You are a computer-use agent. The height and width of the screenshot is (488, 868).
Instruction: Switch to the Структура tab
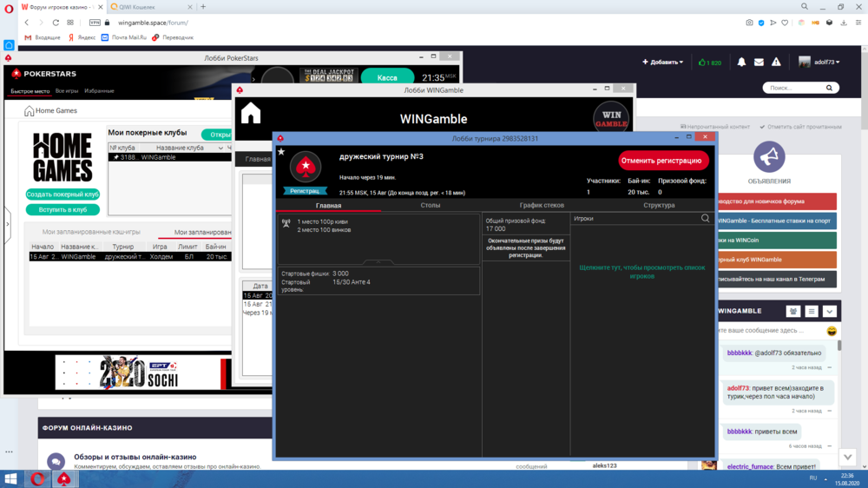659,206
